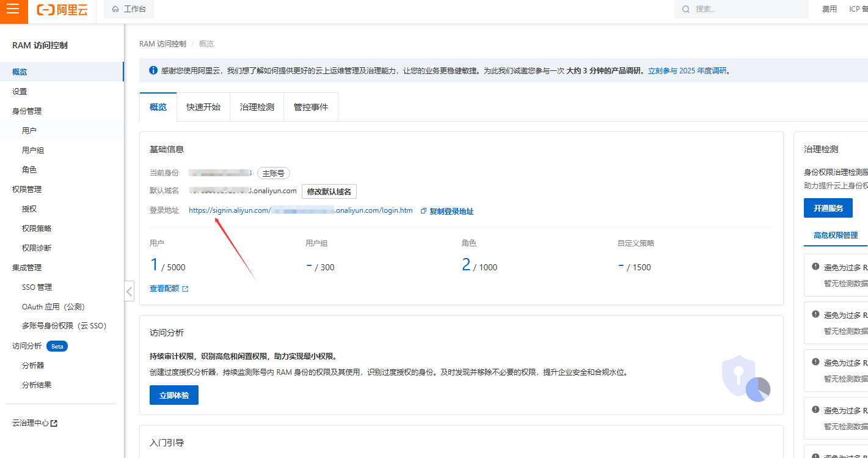Viewport: 868px width, 458px height.
Task: Click the blue info icon in banner
Action: [153, 70]
